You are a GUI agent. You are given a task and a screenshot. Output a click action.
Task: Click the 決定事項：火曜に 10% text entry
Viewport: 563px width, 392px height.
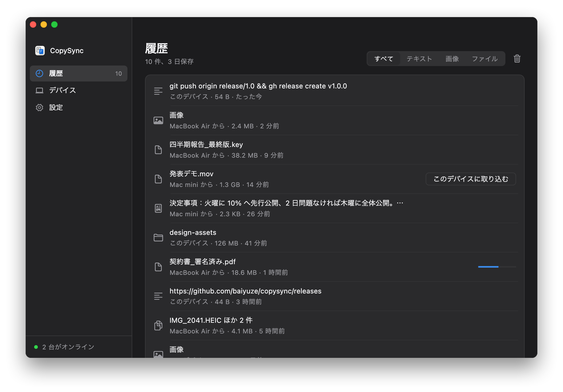point(286,203)
